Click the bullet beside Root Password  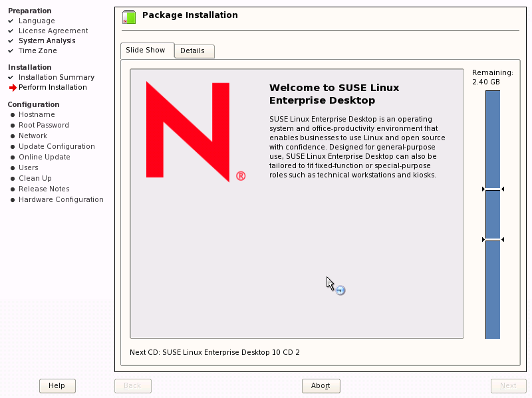(13, 126)
